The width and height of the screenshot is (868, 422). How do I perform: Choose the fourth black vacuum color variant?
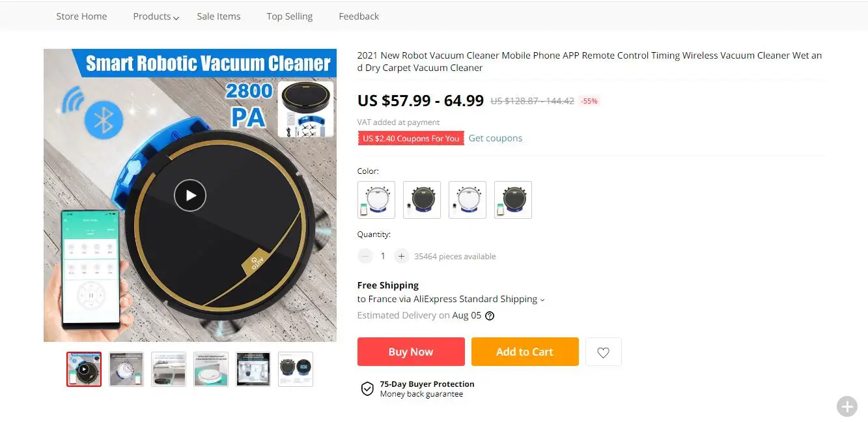pos(513,200)
